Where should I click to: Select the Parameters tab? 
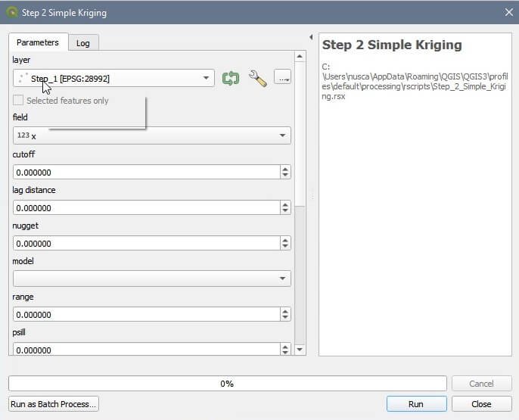tap(38, 42)
